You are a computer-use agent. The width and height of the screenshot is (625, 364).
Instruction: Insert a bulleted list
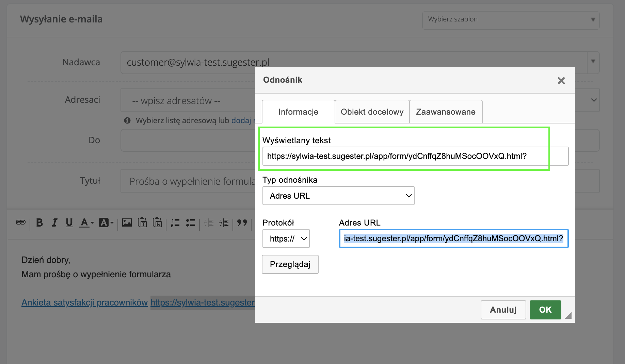191,223
